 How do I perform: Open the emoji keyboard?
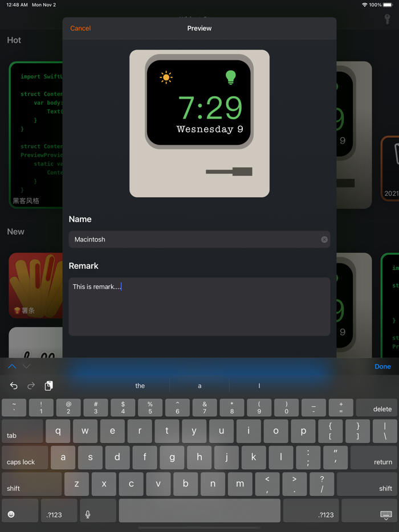tap(11, 514)
